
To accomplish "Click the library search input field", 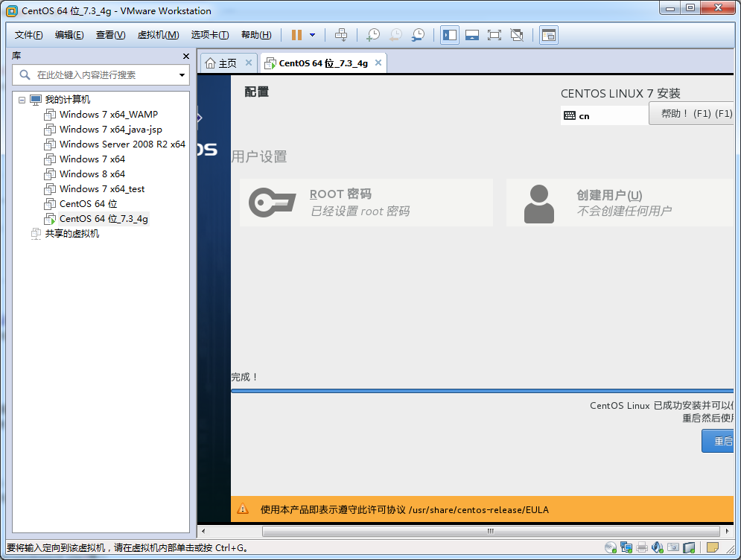I will [x=101, y=75].
